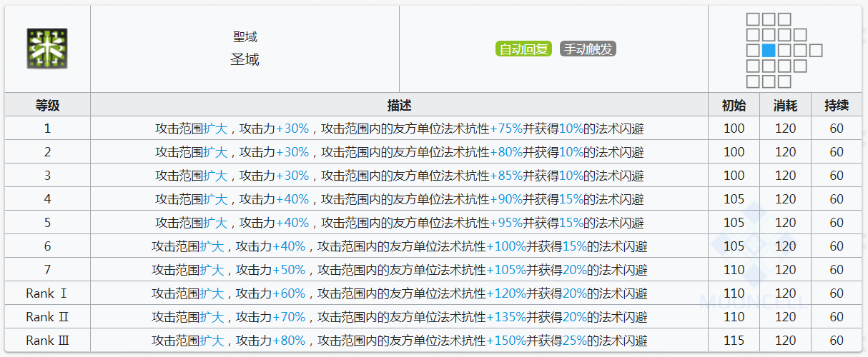
Task: Click description with 法术抗性+105%
Action: 399,270
